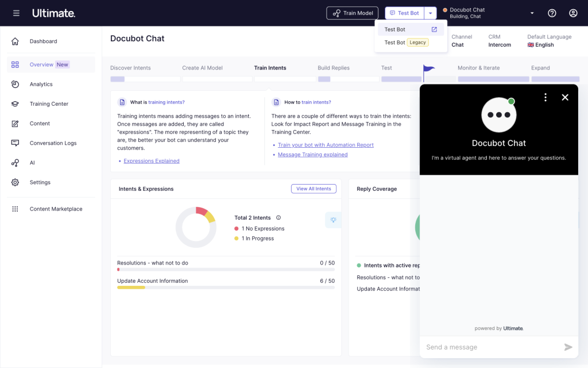Viewport: 588px width, 368px height.
Task: Click the 'train intents?' link in How to
Action: pyautogui.click(x=316, y=102)
